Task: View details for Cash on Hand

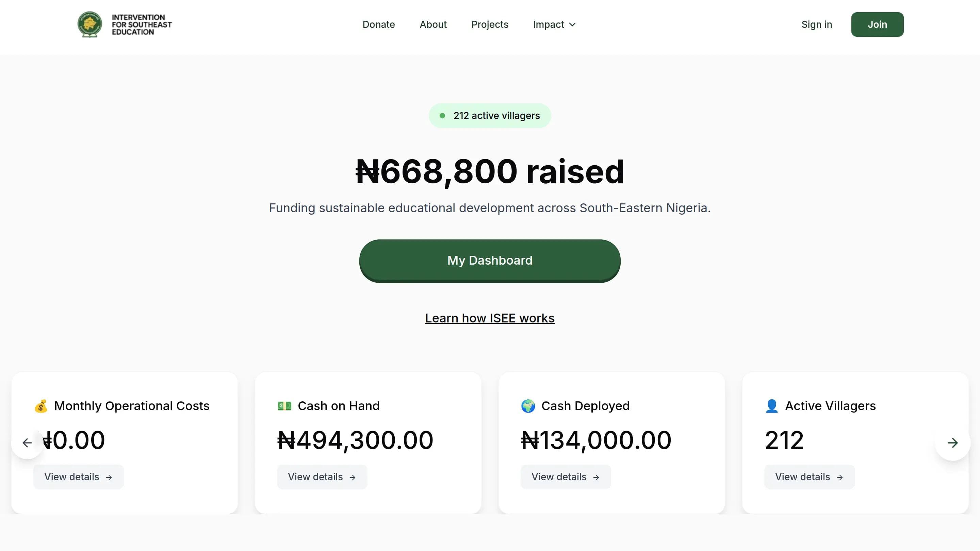Action: pos(322,477)
